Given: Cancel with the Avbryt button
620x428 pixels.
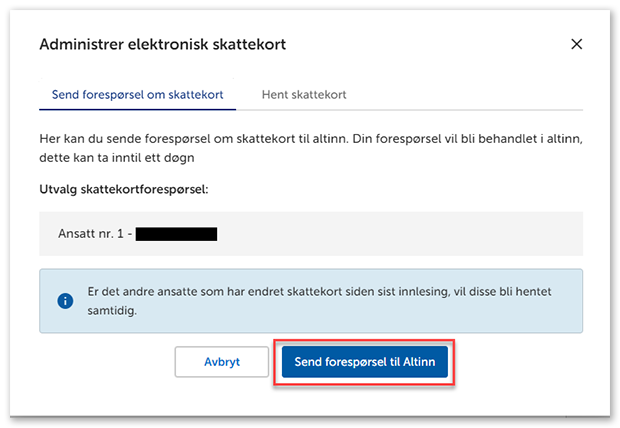Looking at the screenshot, I should pos(221,362).
